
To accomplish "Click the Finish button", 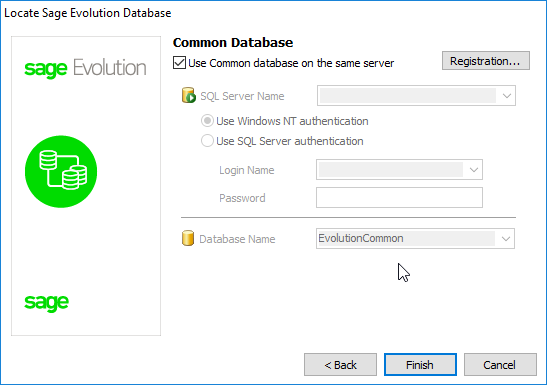I will click(420, 365).
